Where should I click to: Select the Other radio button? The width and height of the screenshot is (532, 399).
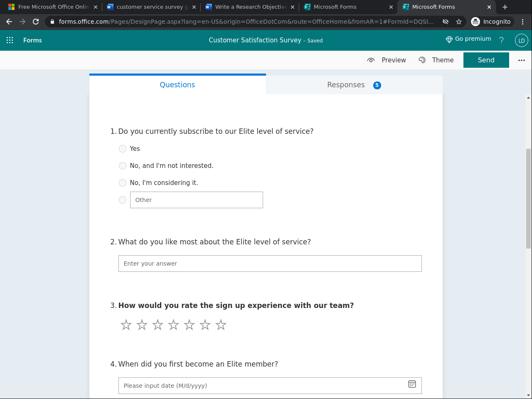pyautogui.click(x=123, y=200)
